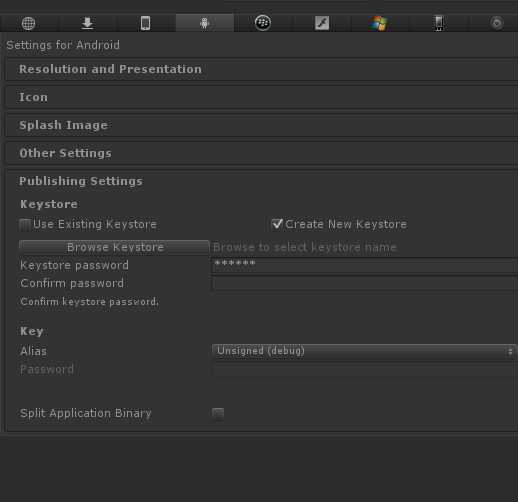518x502 pixels.
Task: Expand the Splash Image section
Action: (x=261, y=125)
